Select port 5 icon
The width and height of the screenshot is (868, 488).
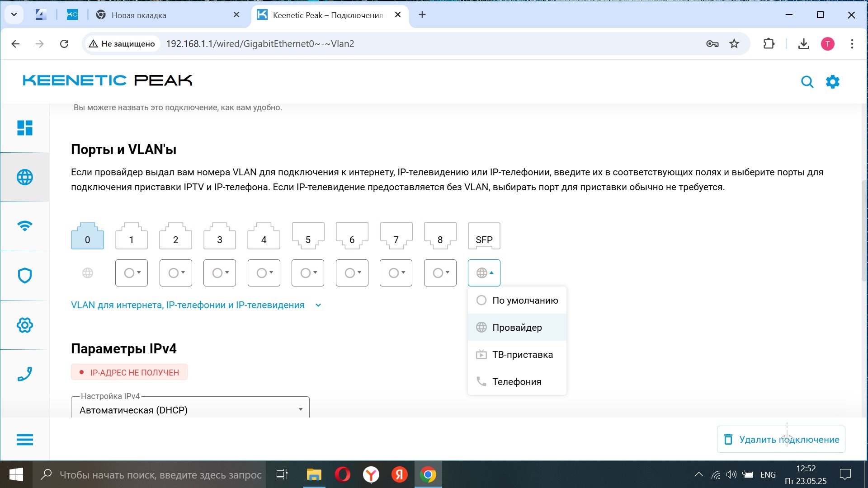tap(308, 236)
